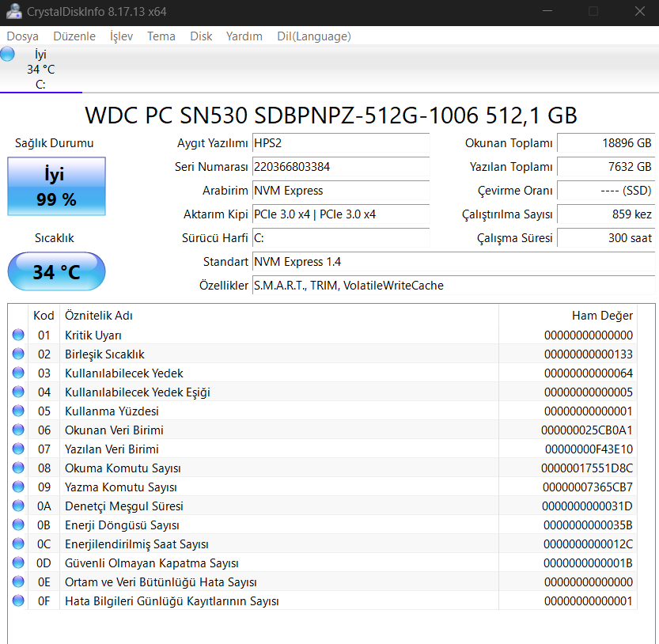This screenshot has height=644, width=659.
Task: Click the Yazılan Toplamı value 7632 GB
Action: pyautogui.click(x=606, y=167)
